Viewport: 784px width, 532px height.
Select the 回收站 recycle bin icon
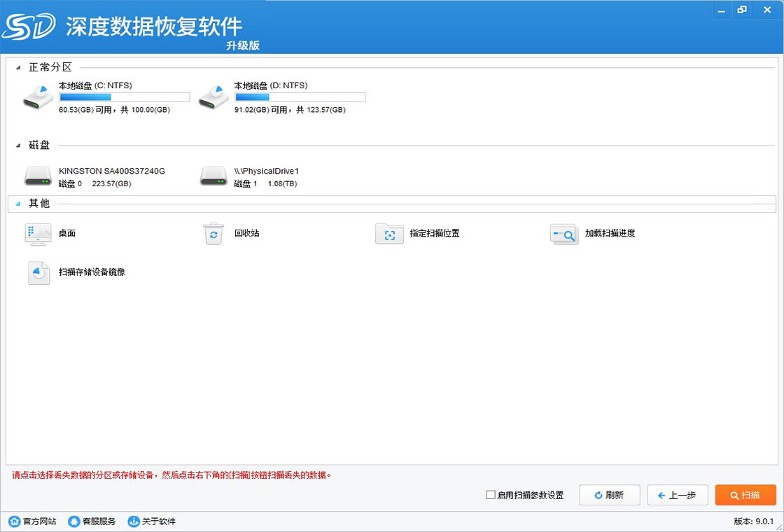[x=213, y=234]
